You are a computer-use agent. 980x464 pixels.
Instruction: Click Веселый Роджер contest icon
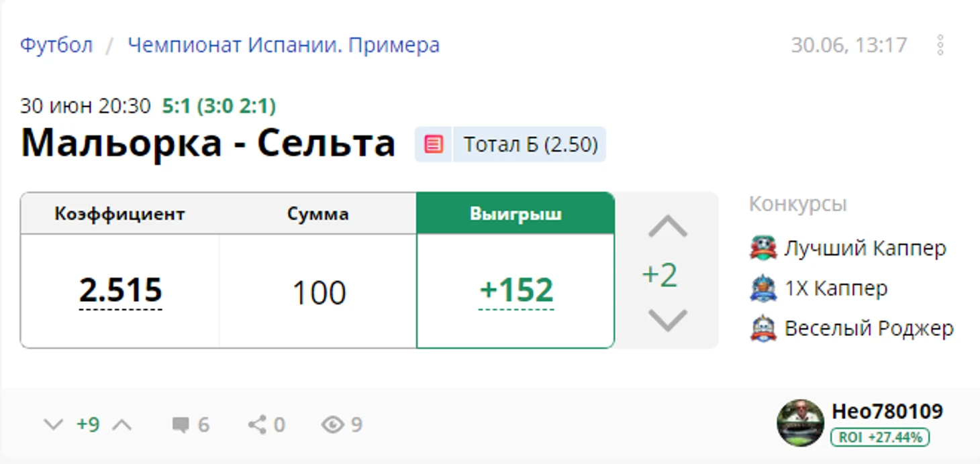click(x=763, y=329)
